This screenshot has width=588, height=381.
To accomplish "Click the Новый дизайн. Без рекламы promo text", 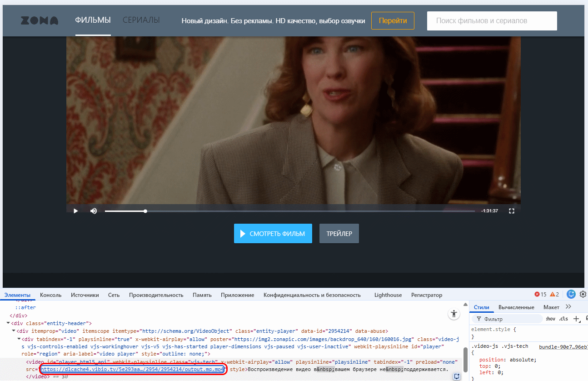I will (273, 21).
